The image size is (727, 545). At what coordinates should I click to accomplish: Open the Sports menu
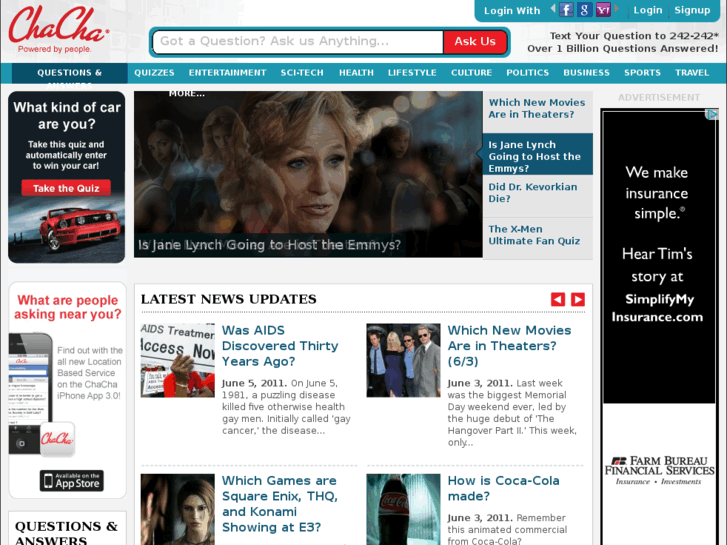pyautogui.click(x=642, y=73)
